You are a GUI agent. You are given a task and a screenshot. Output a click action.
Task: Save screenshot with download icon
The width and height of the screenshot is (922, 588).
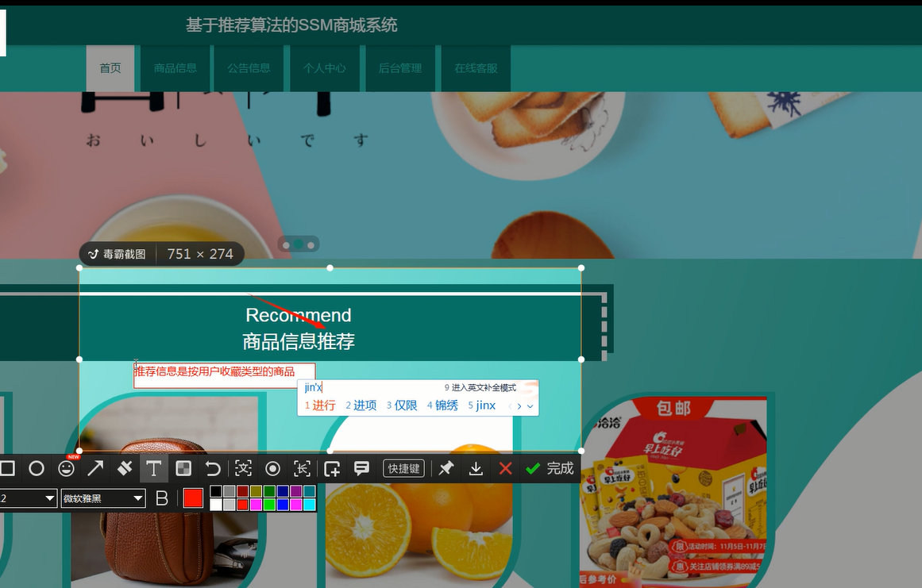pyautogui.click(x=476, y=468)
